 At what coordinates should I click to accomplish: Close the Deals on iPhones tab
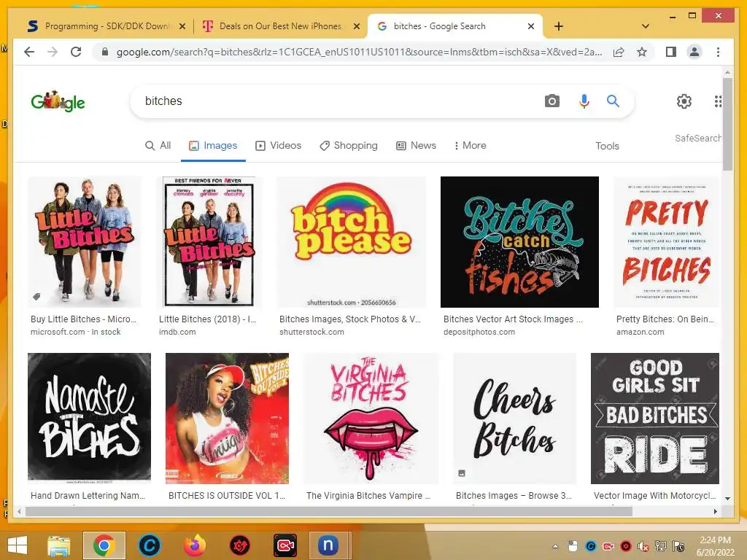tap(356, 27)
